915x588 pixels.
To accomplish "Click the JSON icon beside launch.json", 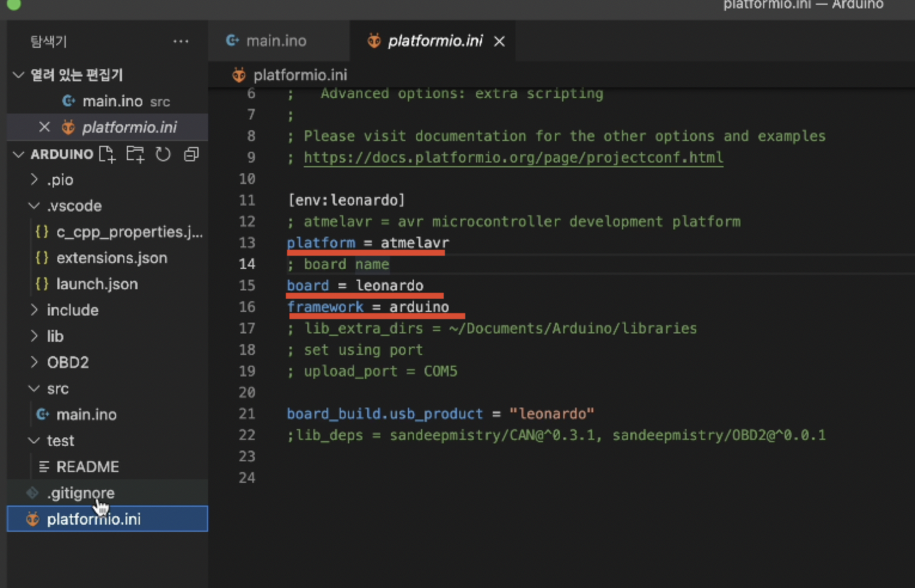I will click(41, 284).
